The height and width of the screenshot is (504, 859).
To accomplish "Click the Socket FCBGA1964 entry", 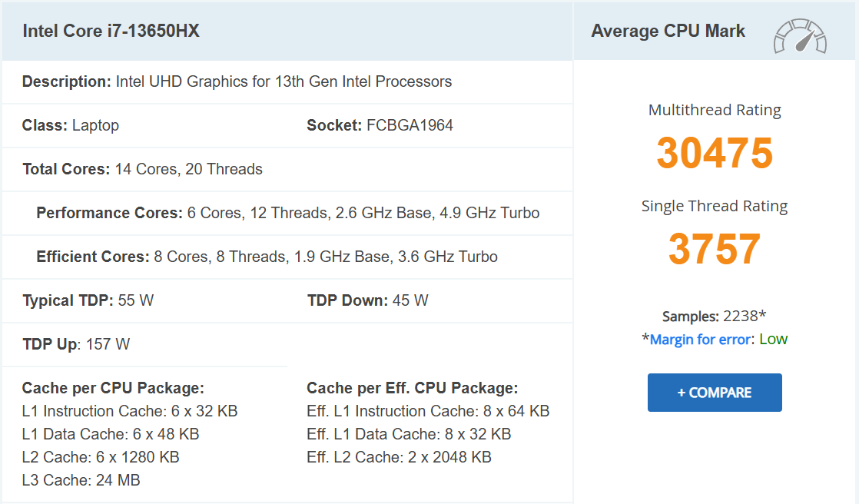I will tap(380, 125).
